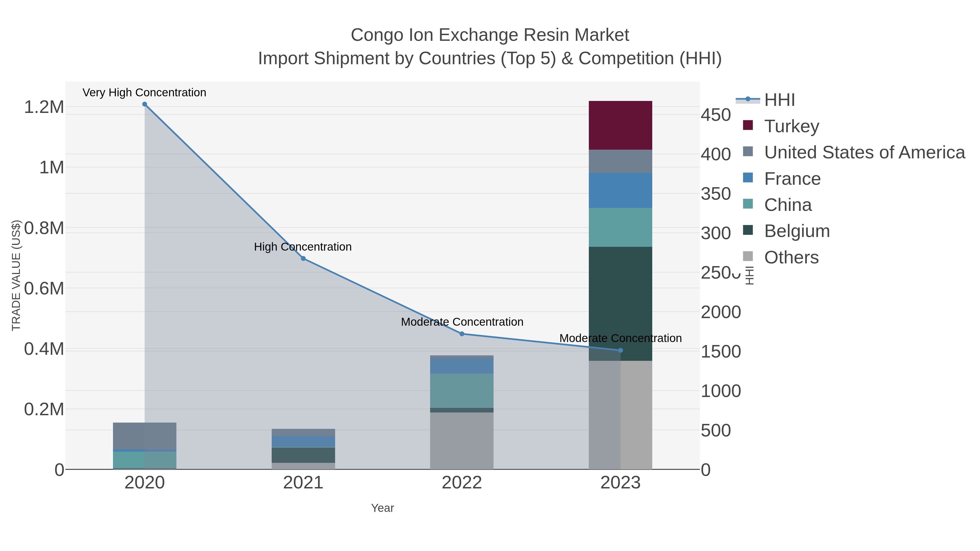Click 'Moderate Concentration' annotation above 2023
Image resolution: width=980 pixels, height=551 pixels.
pyautogui.click(x=620, y=338)
